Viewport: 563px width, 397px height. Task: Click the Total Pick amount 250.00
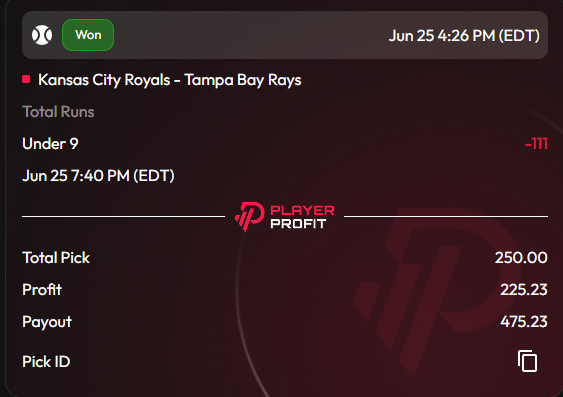tap(521, 258)
